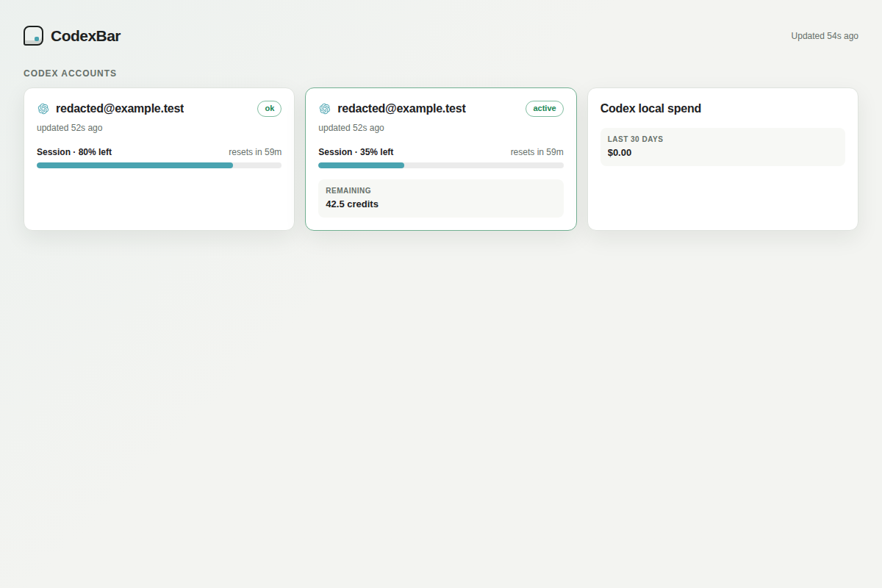
Task: Click "resets in 59m" on the active card
Action: (537, 152)
